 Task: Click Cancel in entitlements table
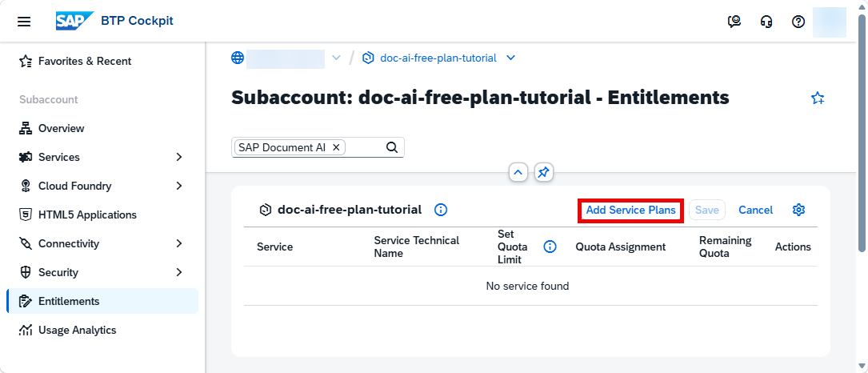coord(756,211)
